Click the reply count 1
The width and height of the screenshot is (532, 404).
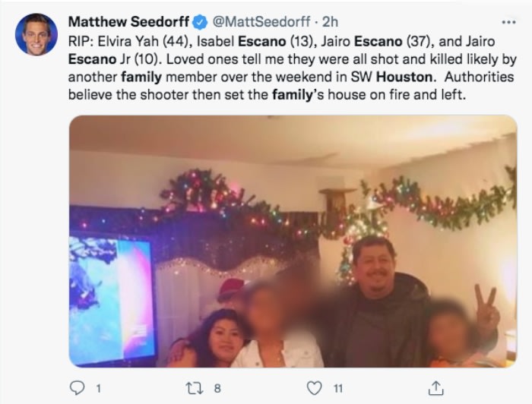pos(98,388)
